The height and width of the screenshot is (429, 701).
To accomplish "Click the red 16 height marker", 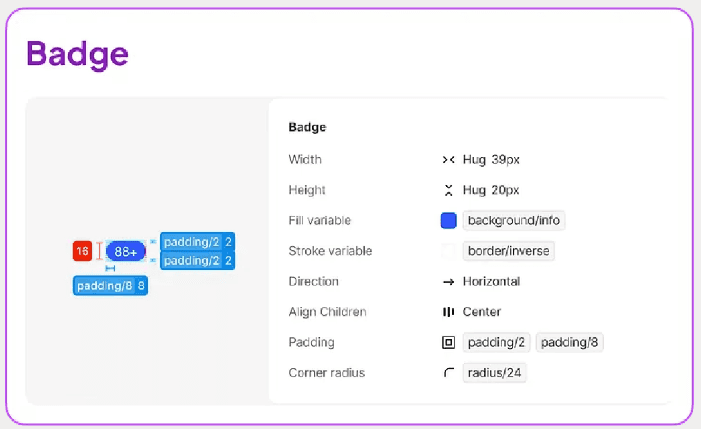I will tap(82, 251).
